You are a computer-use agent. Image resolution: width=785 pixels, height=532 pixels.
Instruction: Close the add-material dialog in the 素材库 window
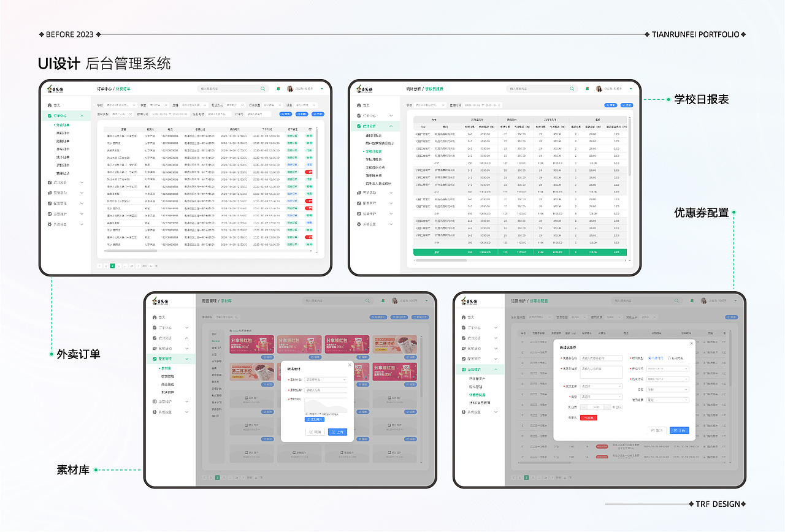click(350, 365)
